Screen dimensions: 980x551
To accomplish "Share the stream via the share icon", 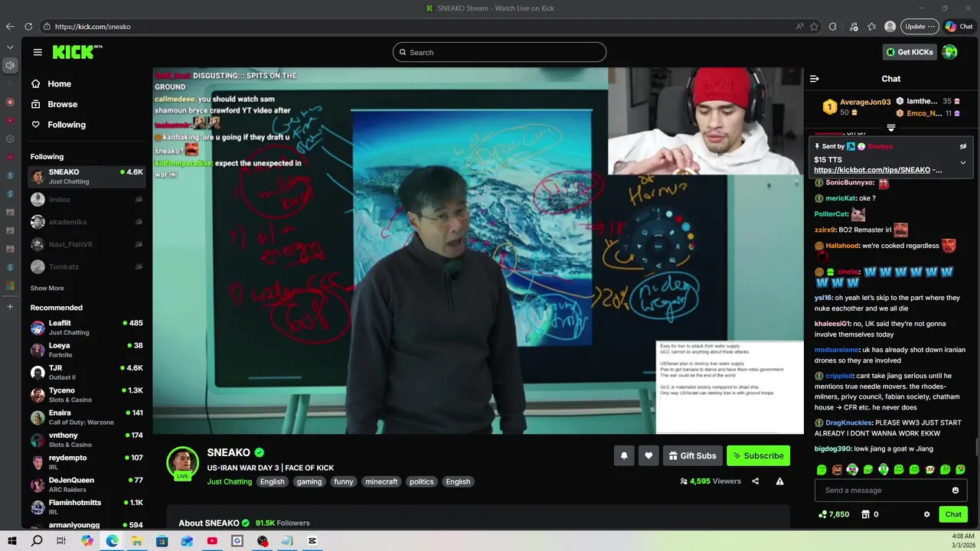I will click(x=756, y=481).
